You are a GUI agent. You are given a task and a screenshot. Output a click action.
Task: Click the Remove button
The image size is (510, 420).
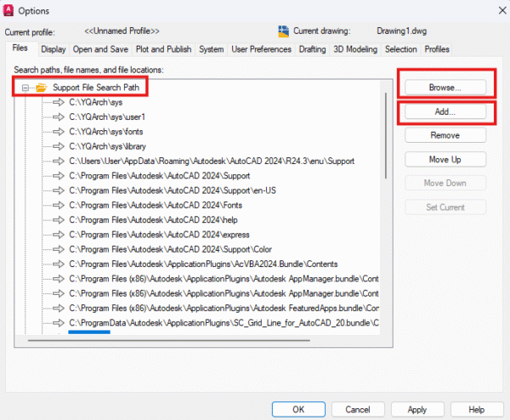tap(445, 135)
